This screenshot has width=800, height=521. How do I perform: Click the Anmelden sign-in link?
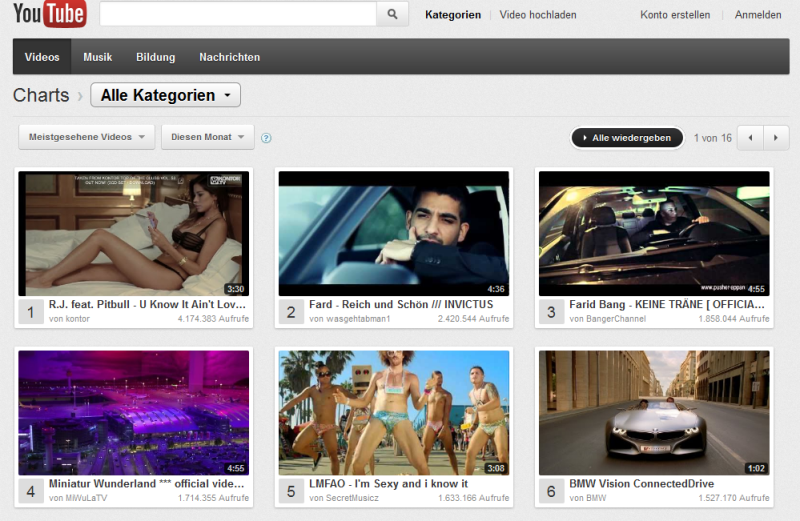tap(758, 15)
